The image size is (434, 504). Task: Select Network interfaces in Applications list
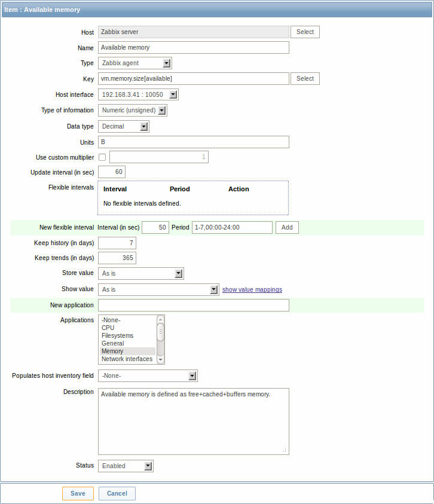click(x=128, y=359)
